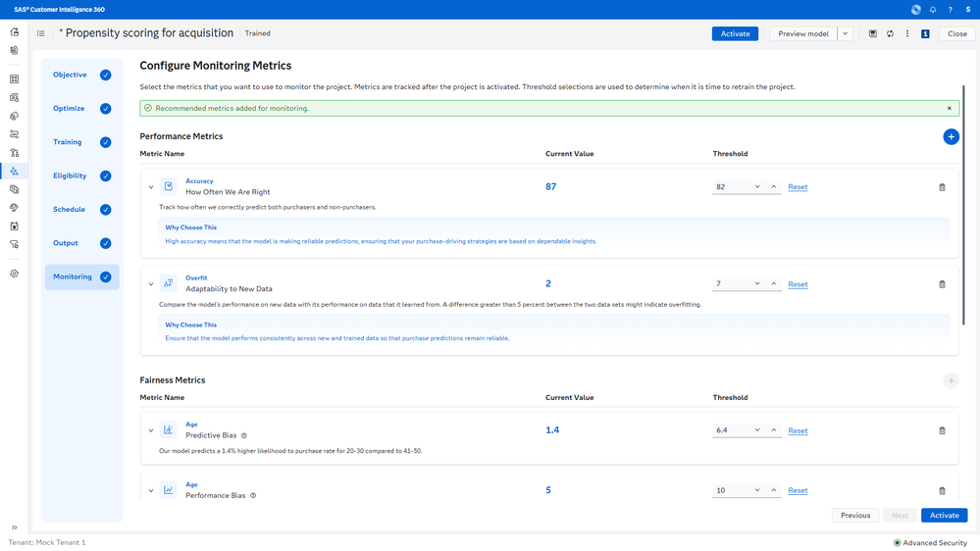Delete the Age Predictive Bias metric

pos(942,430)
